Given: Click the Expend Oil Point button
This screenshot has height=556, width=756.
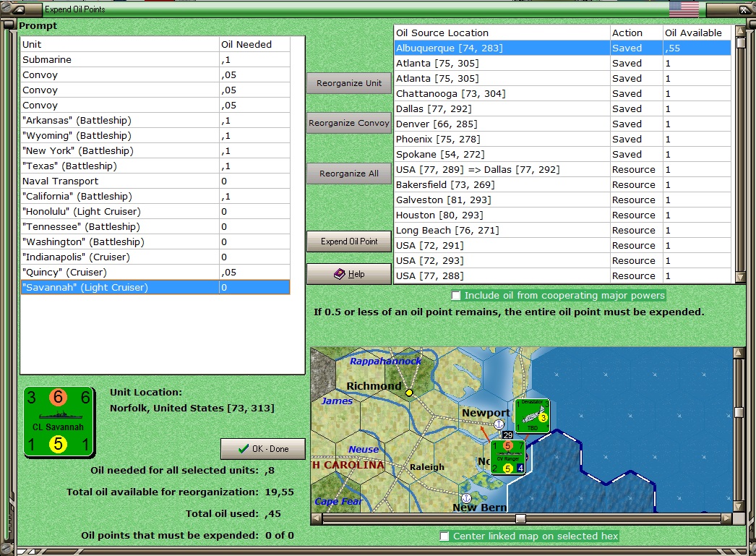Looking at the screenshot, I should [349, 241].
